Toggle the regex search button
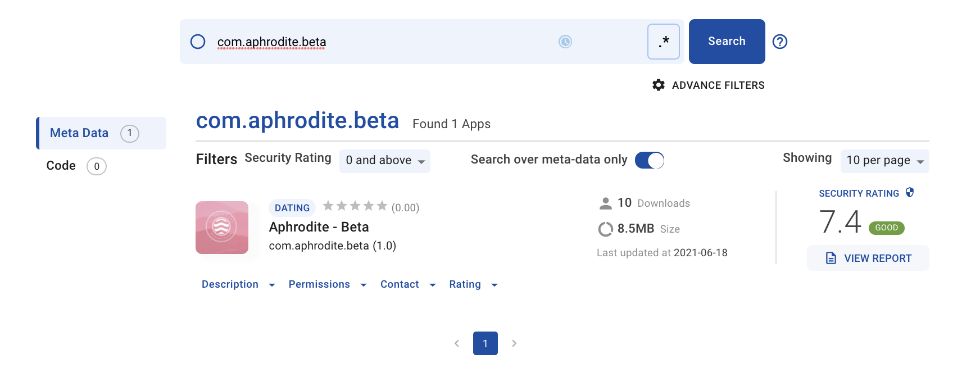 (x=664, y=42)
